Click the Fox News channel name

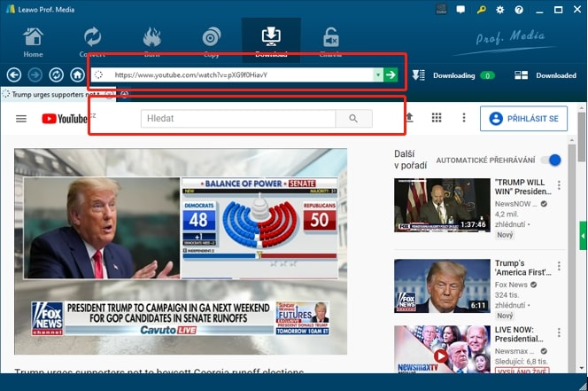pyautogui.click(x=511, y=285)
